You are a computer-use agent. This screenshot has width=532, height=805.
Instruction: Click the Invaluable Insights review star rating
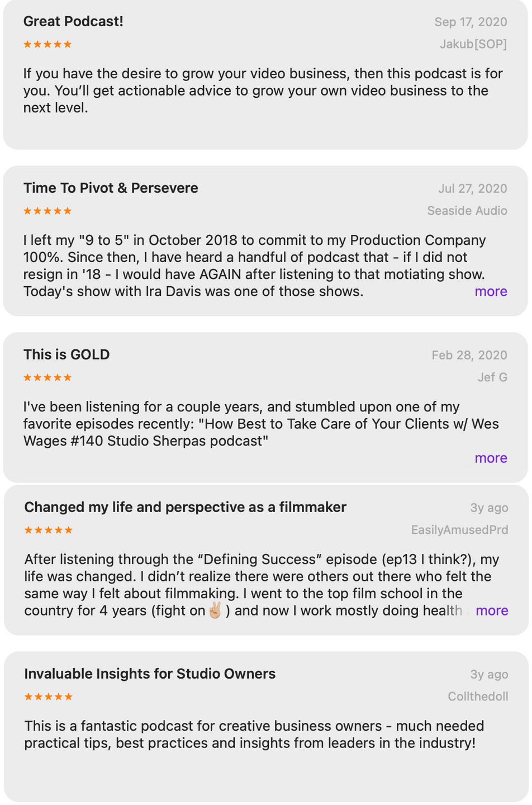(49, 697)
